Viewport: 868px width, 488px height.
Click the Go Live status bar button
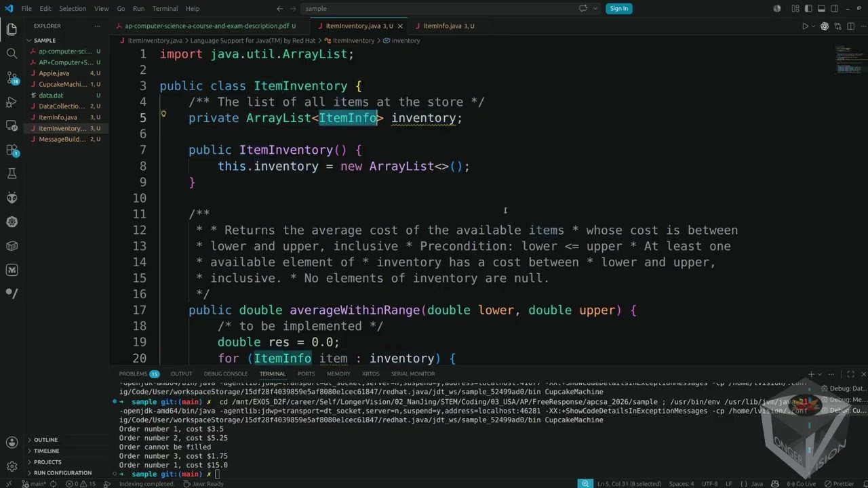801,484
